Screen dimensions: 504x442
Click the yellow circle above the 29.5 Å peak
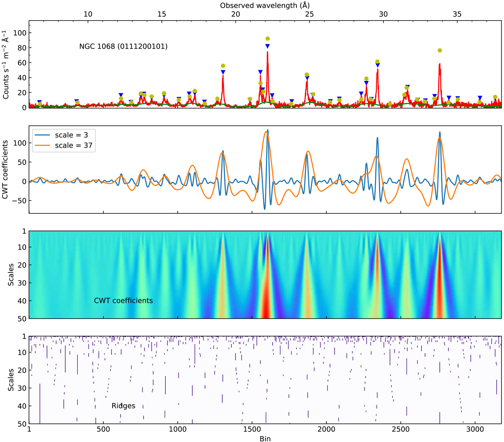(377, 62)
